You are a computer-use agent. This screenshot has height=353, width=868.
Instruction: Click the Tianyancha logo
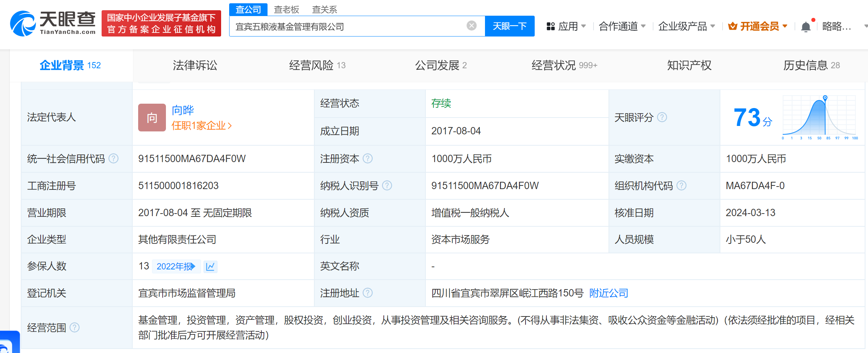tap(53, 23)
